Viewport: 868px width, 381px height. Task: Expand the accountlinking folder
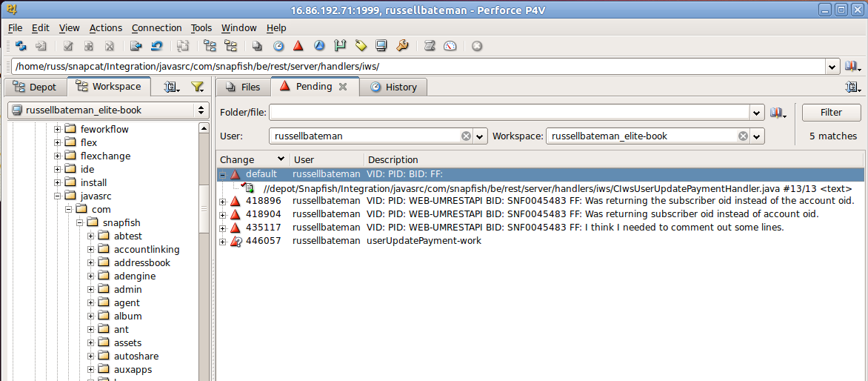(x=91, y=250)
